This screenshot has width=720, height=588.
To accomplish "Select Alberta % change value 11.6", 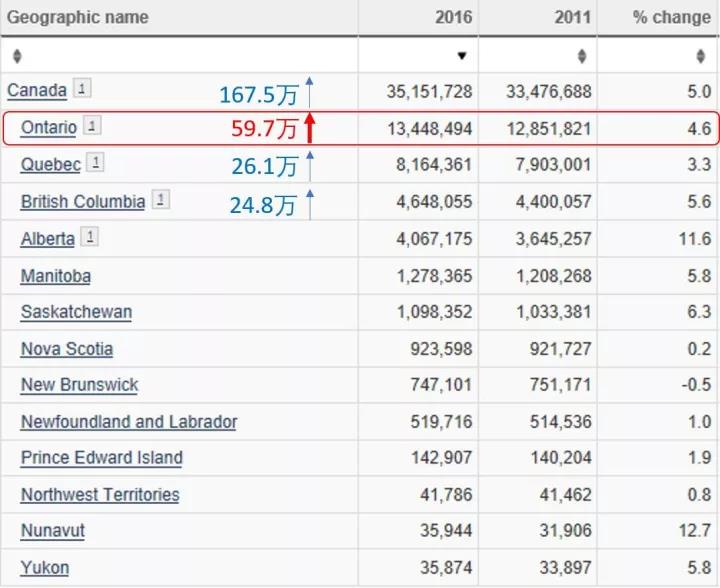I will pyautogui.click(x=695, y=239).
